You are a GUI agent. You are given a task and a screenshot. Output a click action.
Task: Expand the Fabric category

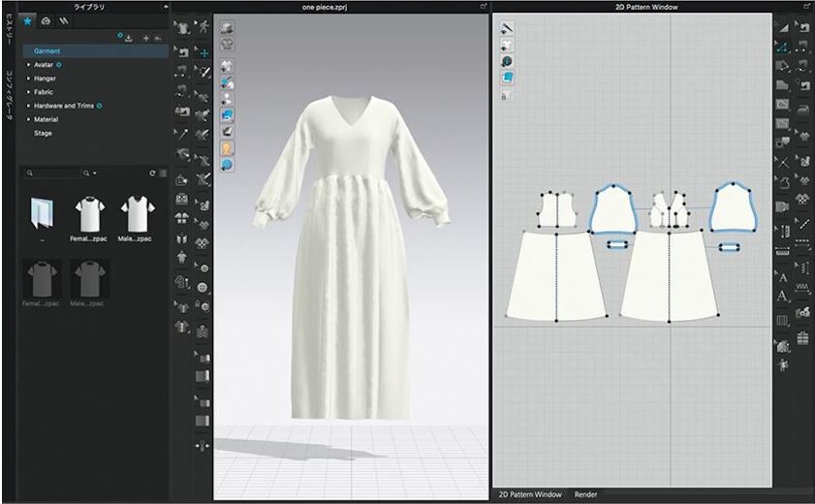click(x=28, y=92)
